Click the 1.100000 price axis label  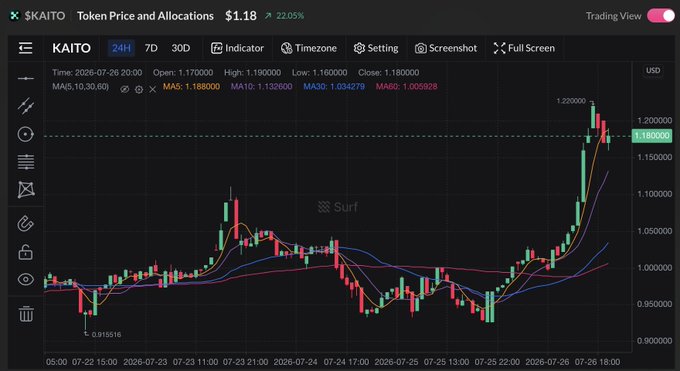tap(654, 194)
